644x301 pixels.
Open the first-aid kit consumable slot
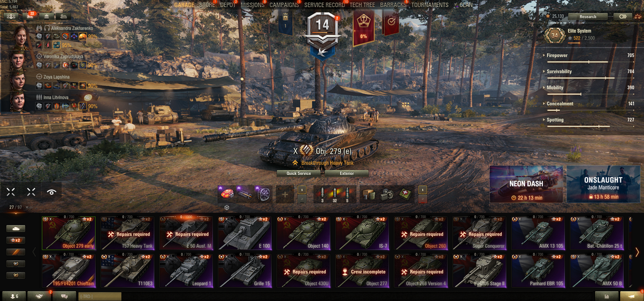pyautogui.click(x=406, y=194)
